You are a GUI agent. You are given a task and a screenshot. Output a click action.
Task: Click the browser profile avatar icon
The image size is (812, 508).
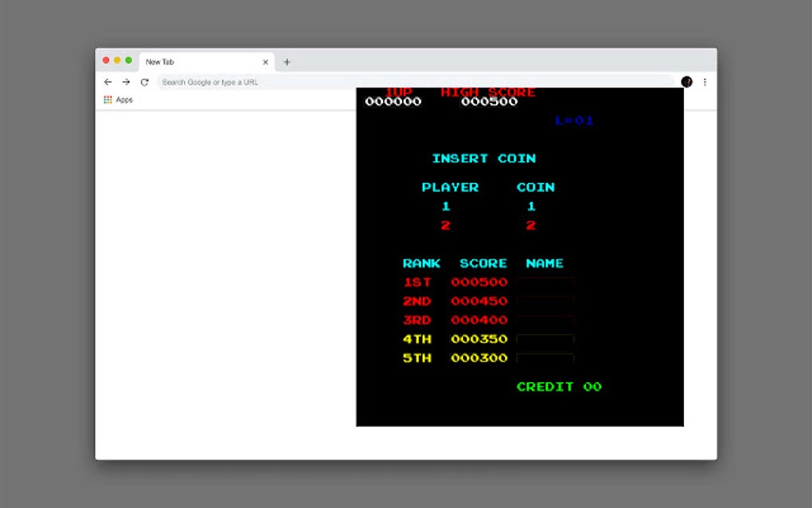coord(687,81)
